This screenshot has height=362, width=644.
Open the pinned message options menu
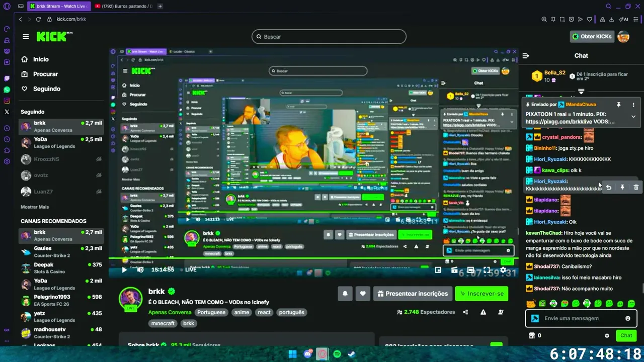point(633,105)
